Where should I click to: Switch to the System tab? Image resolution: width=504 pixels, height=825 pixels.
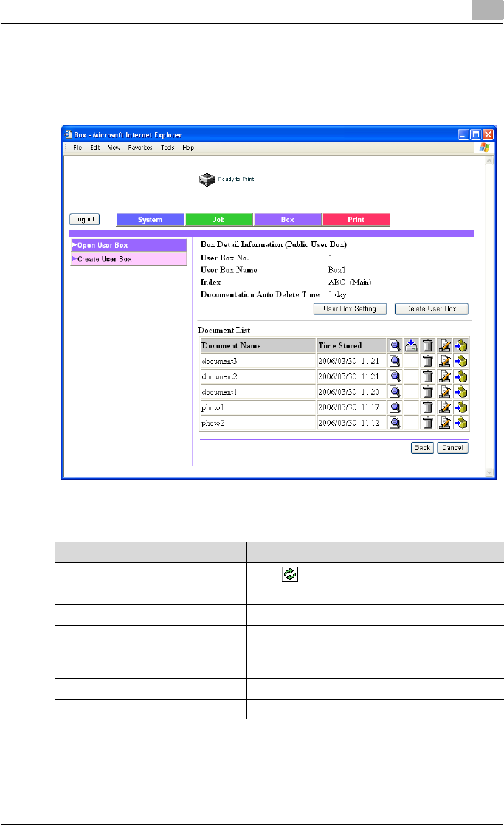151,220
